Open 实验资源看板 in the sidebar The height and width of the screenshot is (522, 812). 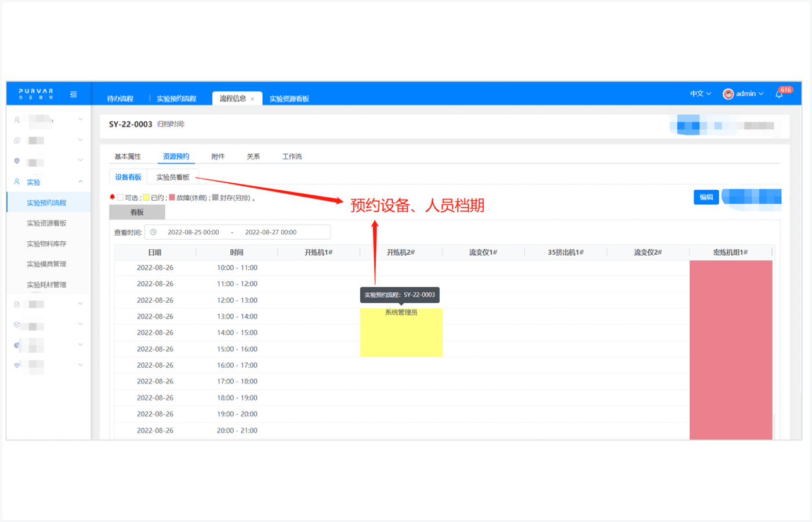point(46,223)
